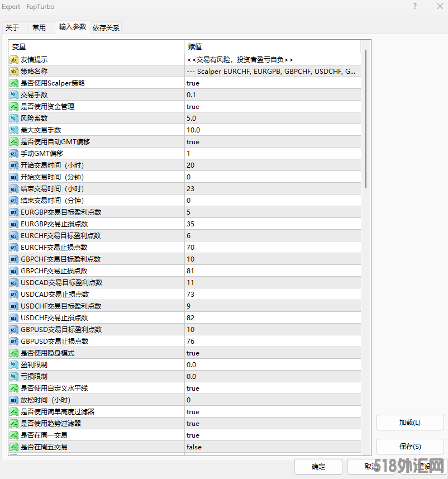Click the double-type icon beside 亏损限制

pyautogui.click(x=14, y=377)
